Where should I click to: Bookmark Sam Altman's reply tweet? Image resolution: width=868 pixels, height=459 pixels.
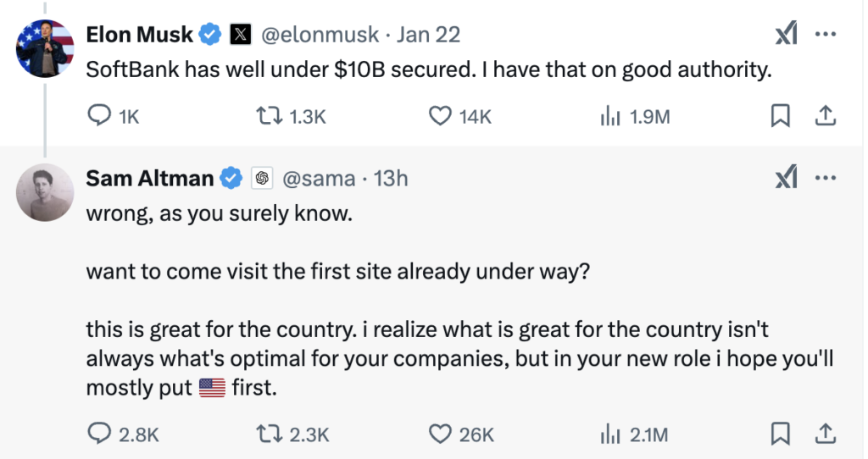pos(780,434)
